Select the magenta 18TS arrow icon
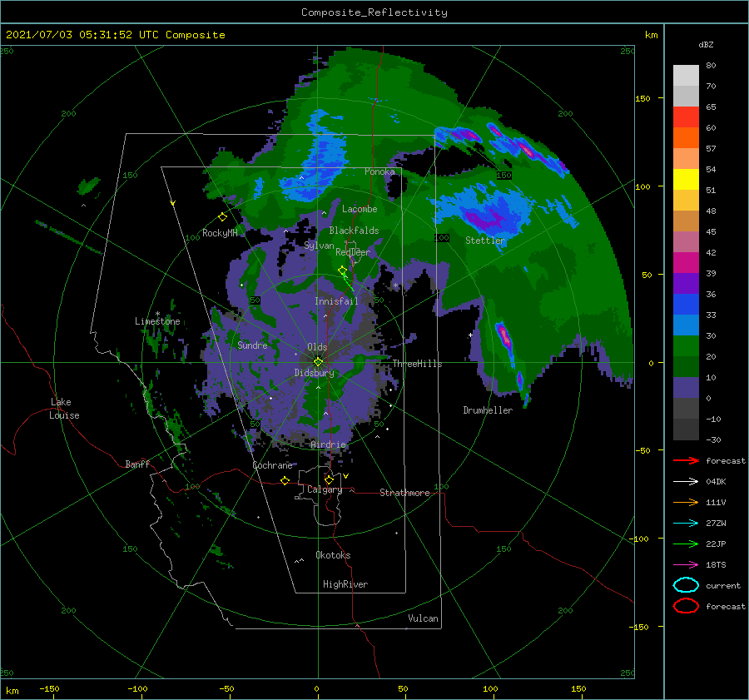Screen dimensions: 749x700 tap(686, 565)
